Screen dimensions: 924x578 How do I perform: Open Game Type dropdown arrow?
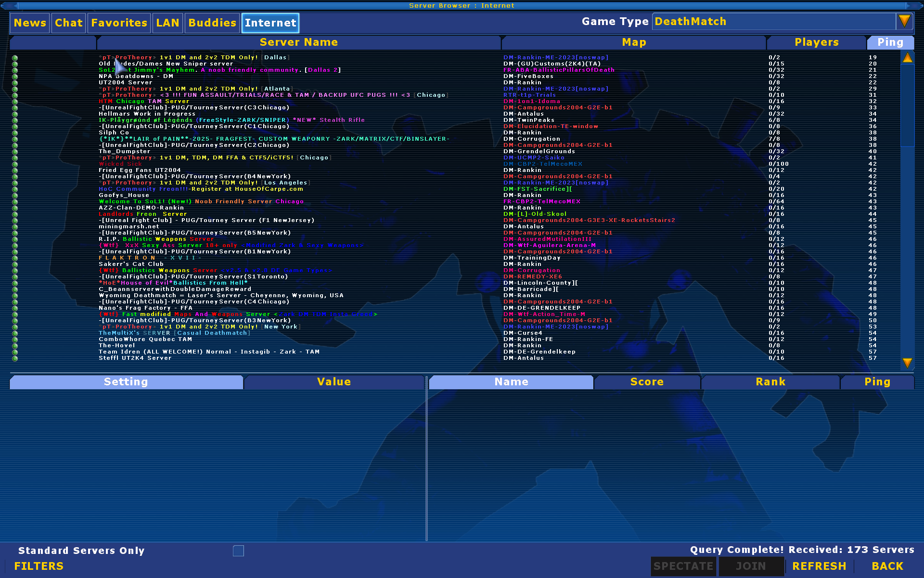[x=904, y=22]
